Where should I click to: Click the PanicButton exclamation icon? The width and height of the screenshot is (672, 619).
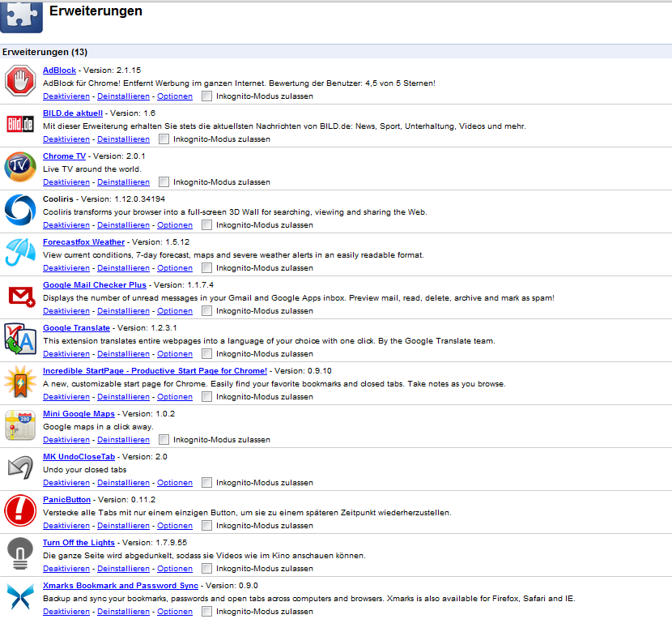coord(20,510)
